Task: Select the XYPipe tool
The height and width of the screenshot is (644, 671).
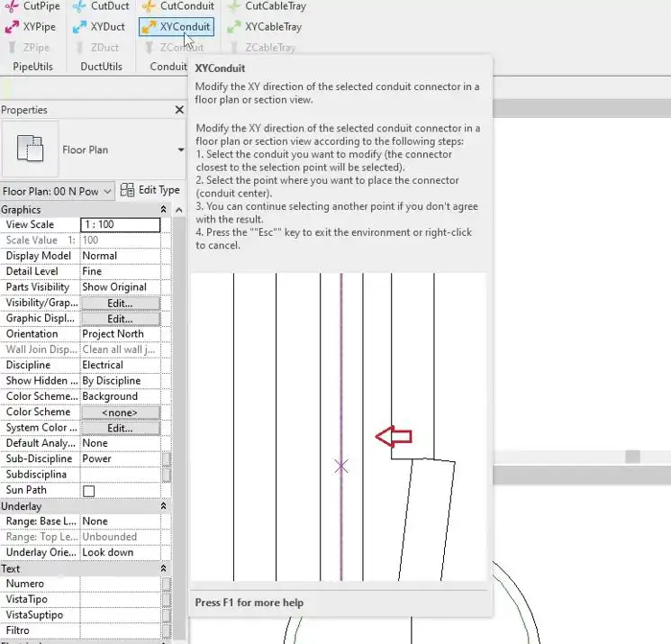Action: (31, 26)
